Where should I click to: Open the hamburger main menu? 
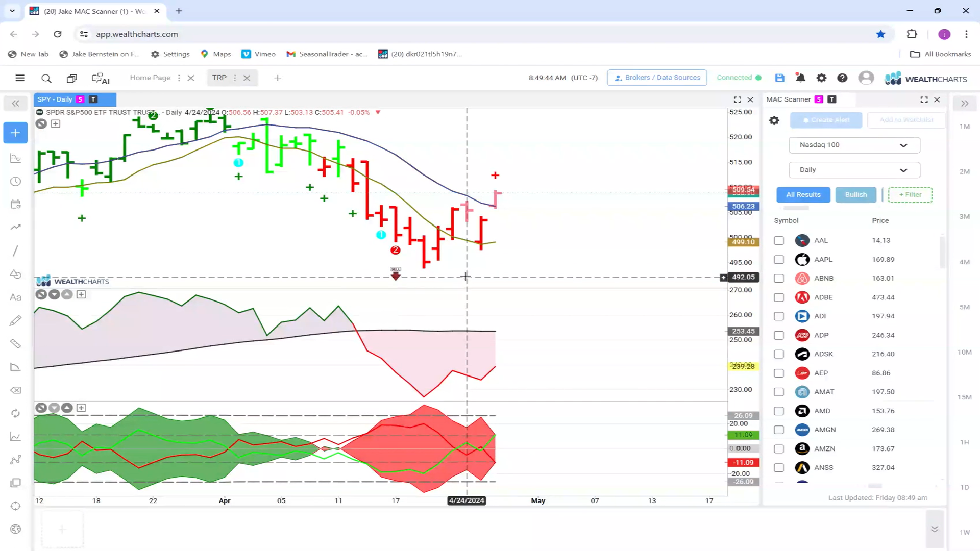[x=20, y=78]
